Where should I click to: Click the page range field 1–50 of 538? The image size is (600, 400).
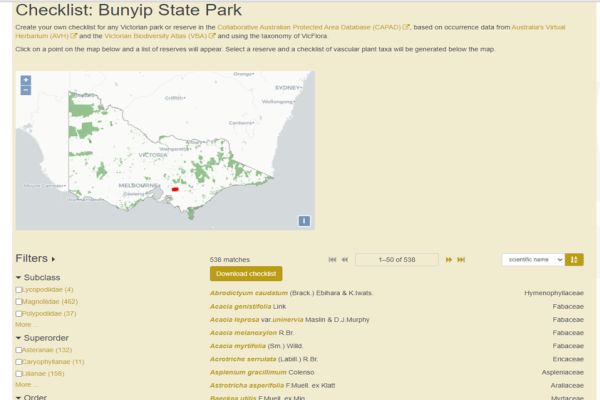tap(397, 260)
